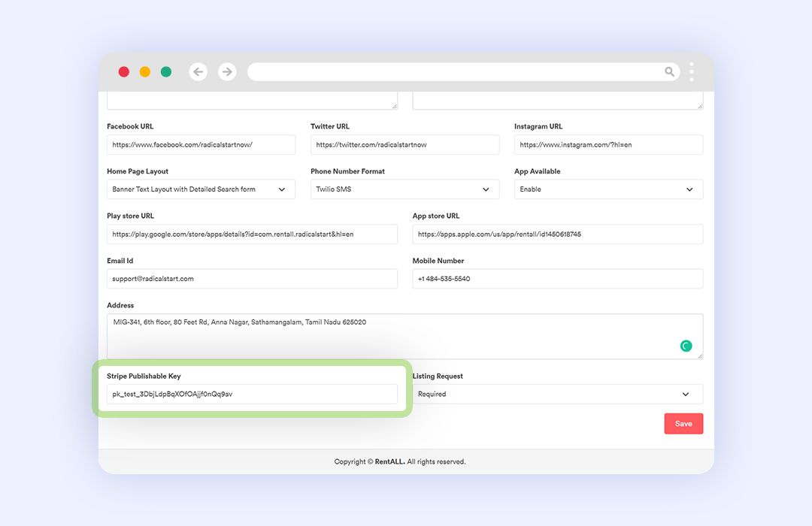The width and height of the screenshot is (812, 526).
Task: Click the green Grammarly icon in Address box
Action: point(686,346)
